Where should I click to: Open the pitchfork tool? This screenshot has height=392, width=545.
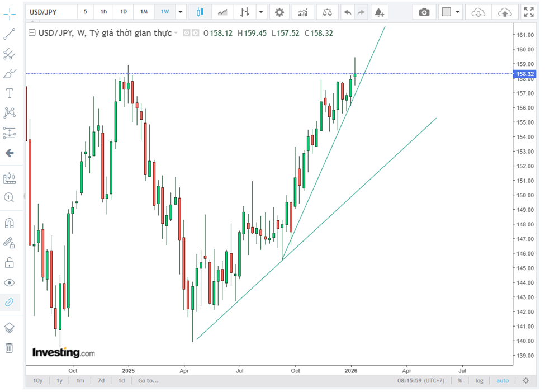click(x=10, y=54)
